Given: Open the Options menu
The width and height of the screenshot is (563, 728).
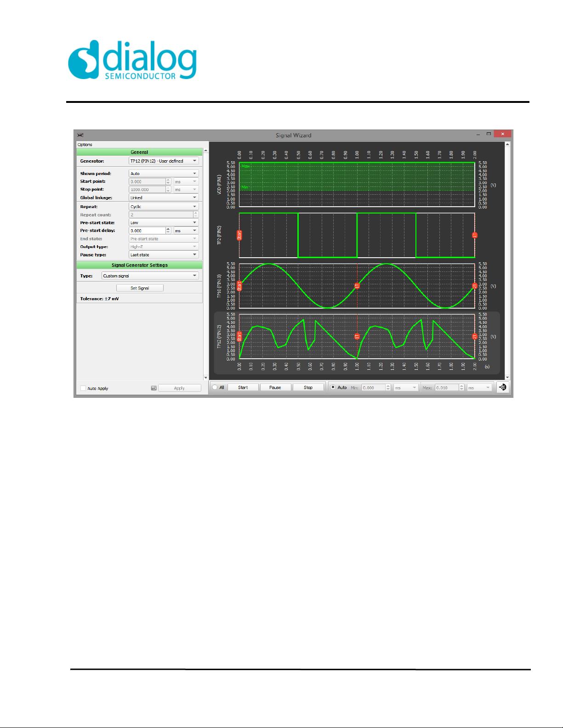Looking at the screenshot, I should coord(85,144).
